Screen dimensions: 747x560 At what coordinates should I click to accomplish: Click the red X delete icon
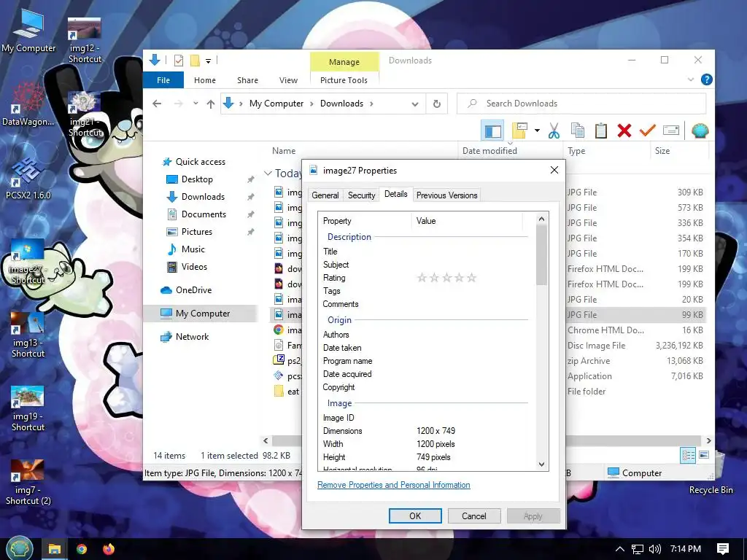[624, 131]
